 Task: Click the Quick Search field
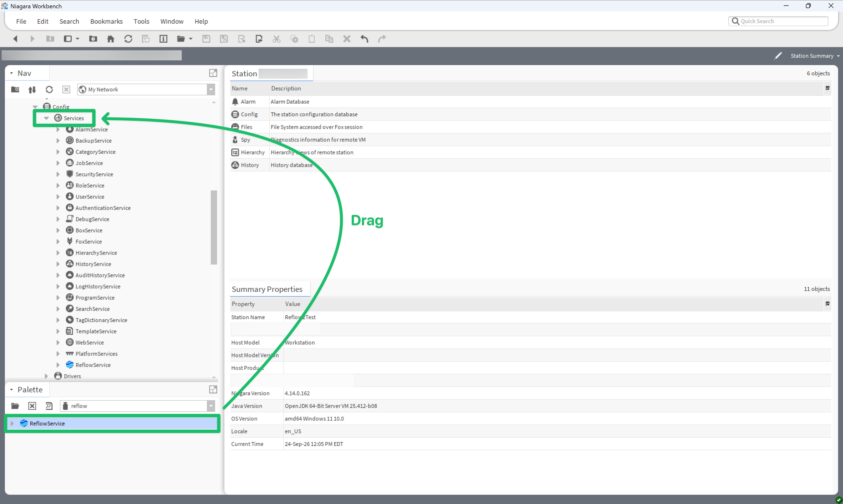[778, 21]
